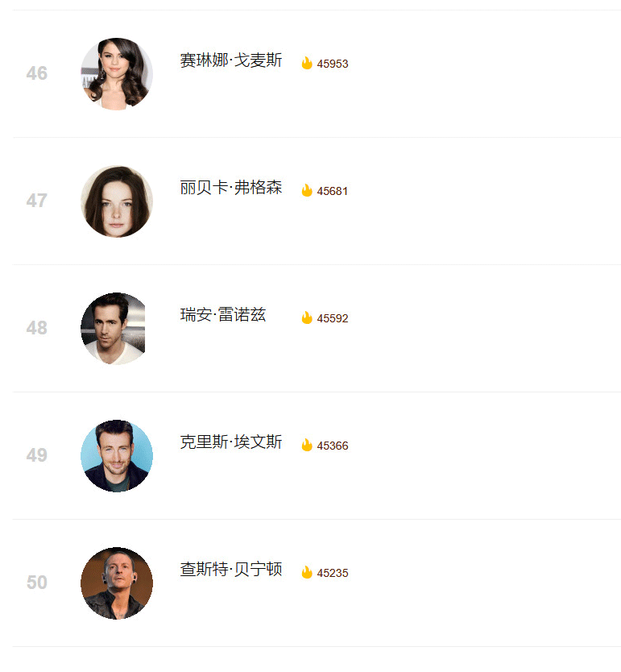621x672 pixels.
Task: Open the 赛琳娜·戈麦斯 name link
Action: pyautogui.click(x=231, y=60)
